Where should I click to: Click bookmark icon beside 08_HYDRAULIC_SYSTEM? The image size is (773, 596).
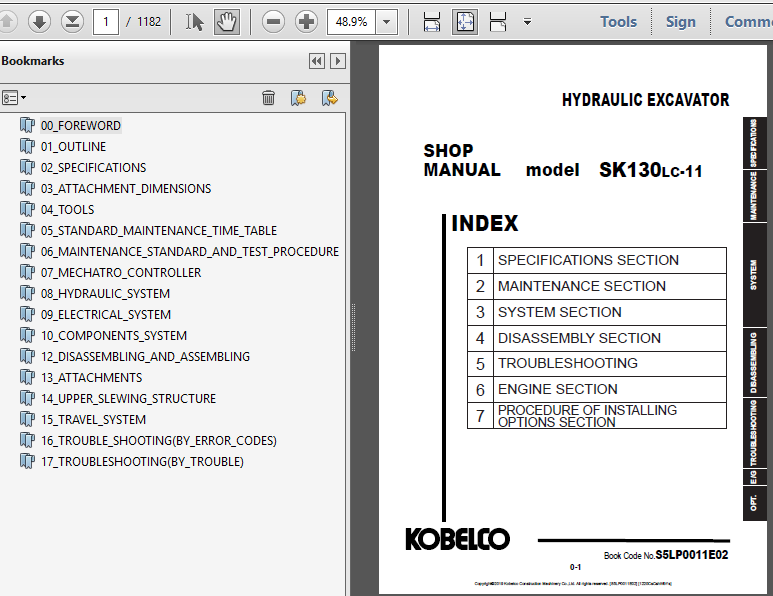coord(27,293)
